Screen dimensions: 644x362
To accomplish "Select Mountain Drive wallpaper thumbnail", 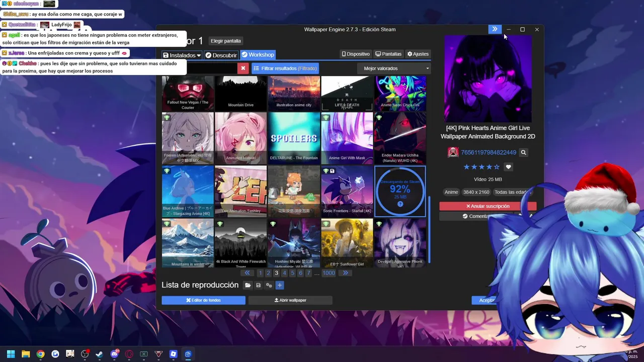I will pos(240,94).
